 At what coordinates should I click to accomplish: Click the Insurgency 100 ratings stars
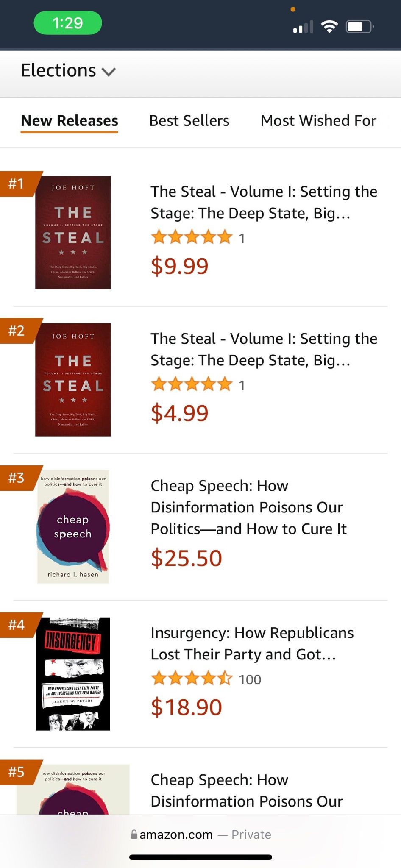tap(192, 679)
